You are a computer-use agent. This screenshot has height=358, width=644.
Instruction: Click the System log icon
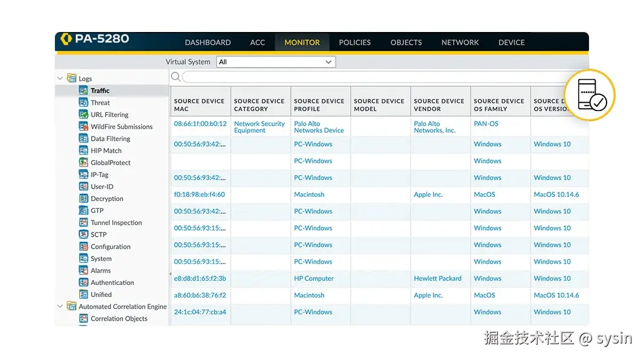click(x=83, y=258)
